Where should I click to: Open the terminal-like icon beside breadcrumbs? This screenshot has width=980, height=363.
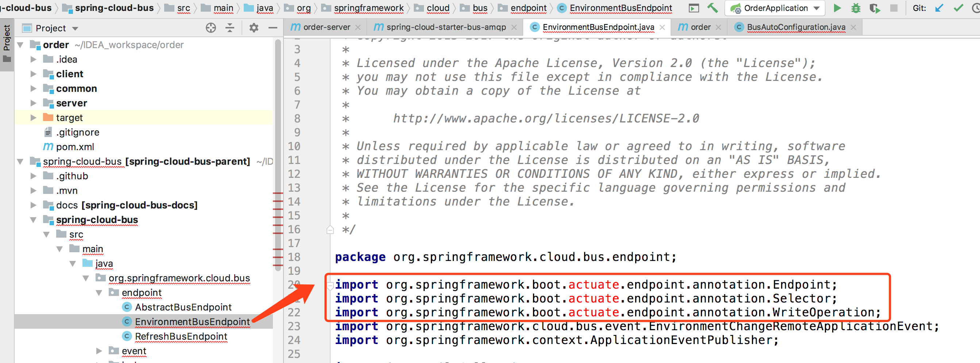694,8
